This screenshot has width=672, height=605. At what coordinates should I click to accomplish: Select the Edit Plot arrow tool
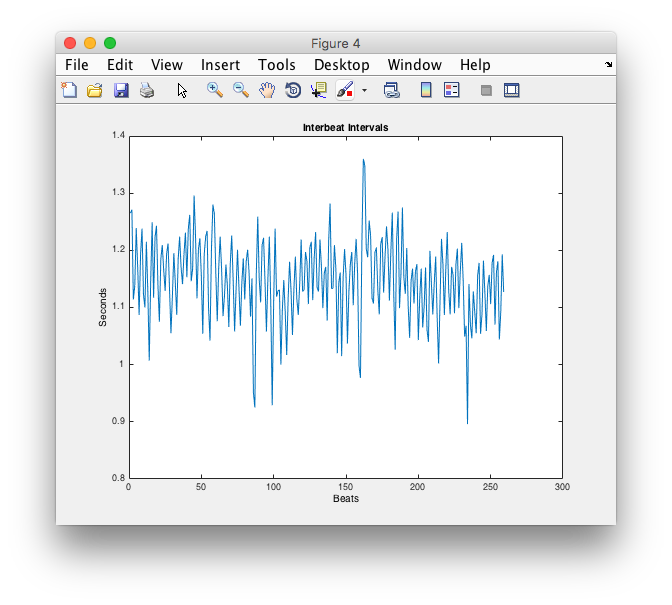(x=182, y=90)
